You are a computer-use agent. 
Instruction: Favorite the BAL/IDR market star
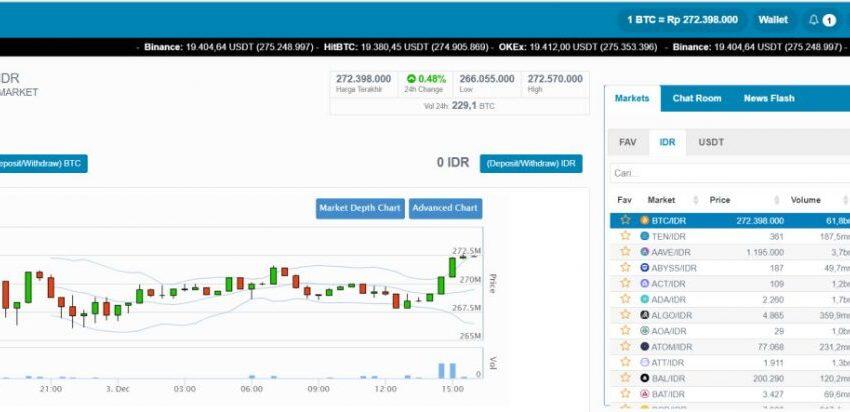[625, 377]
